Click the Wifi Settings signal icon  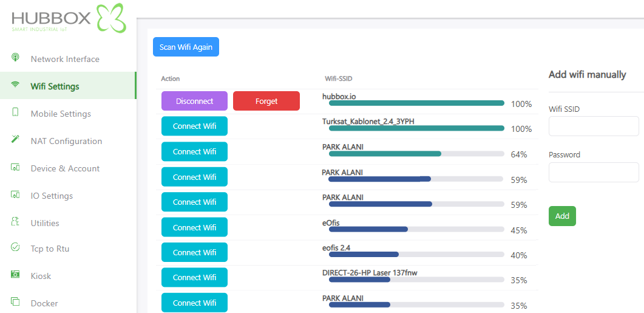tap(16, 85)
